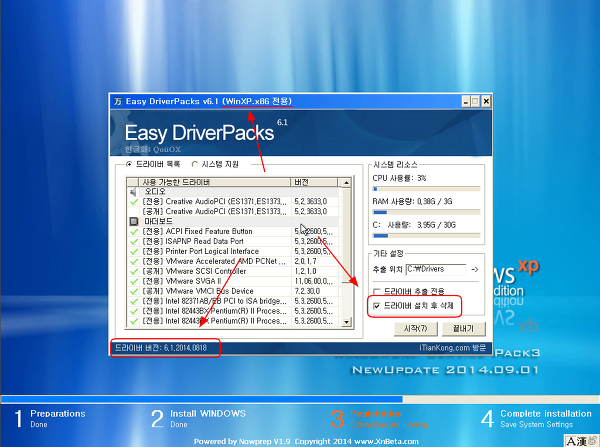
Task: Click the setup step 4 Complete installation label
Action: click(x=546, y=414)
